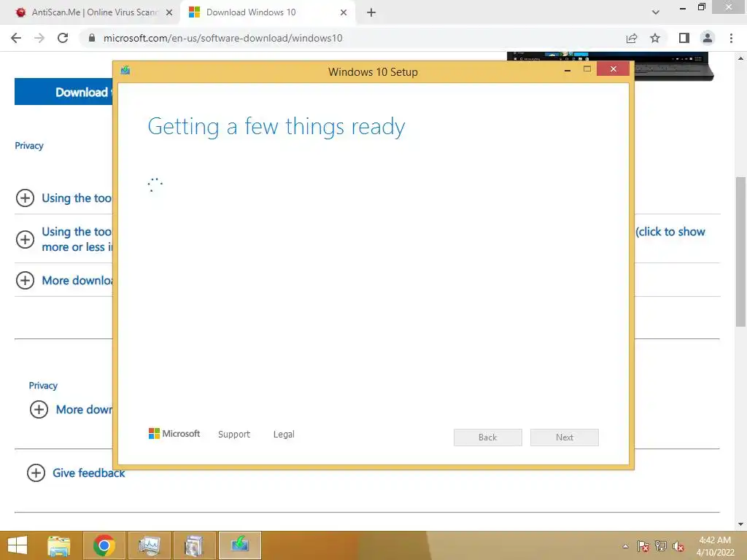Image resolution: width=747 pixels, height=560 pixels.
Task: Switch to Chrome on the taskbar
Action: tap(104, 545)
